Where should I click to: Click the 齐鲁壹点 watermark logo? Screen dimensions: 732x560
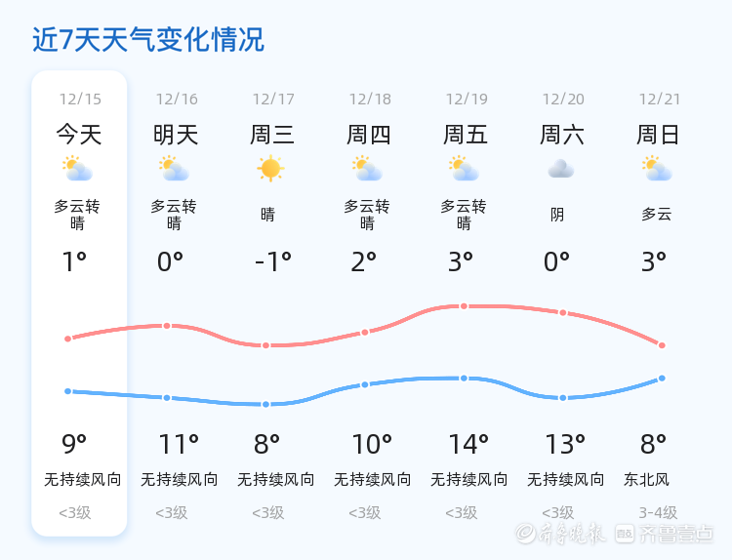point(674,533)
